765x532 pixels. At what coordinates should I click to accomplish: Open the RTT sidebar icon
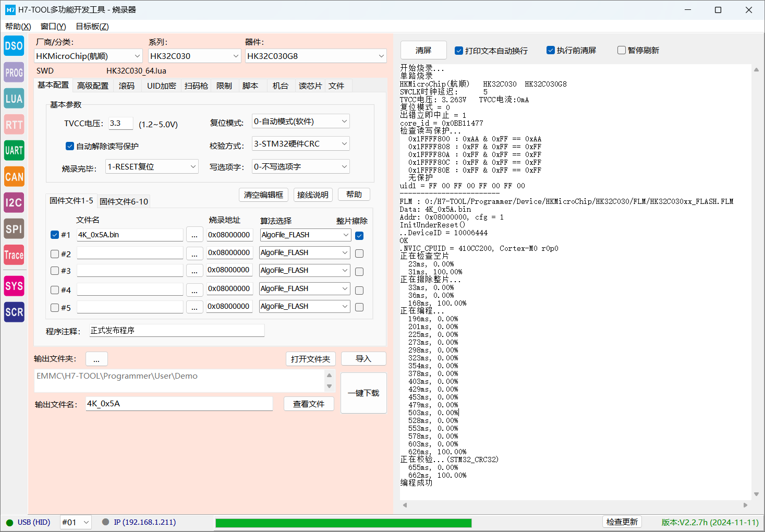(14, 125)
